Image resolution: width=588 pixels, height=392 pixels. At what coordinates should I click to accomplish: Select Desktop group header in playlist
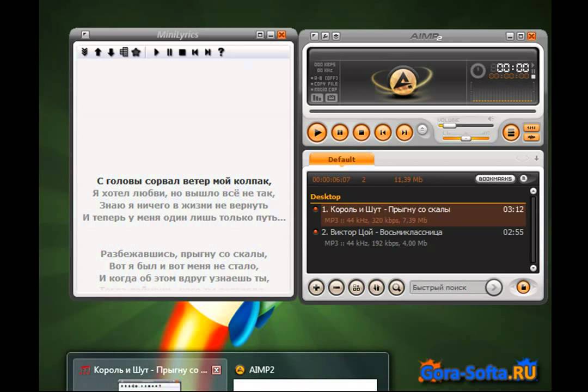(x=326, y=197)
